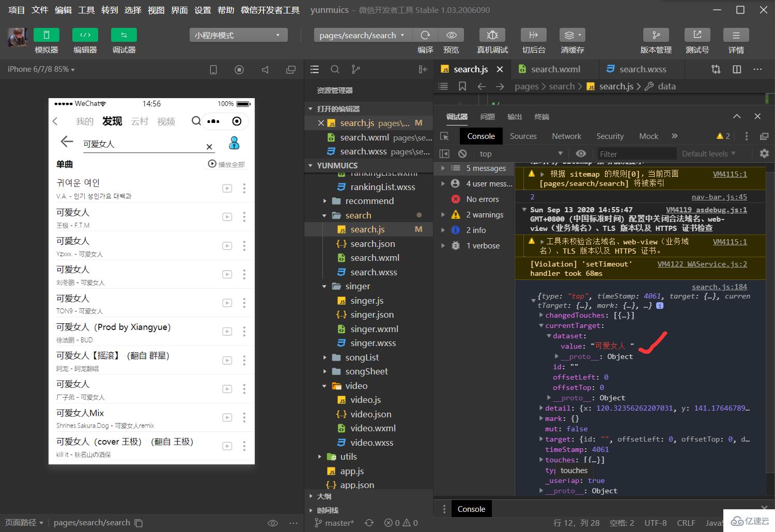Toggle the simulator mute speaker icon
The image size is (775, 532).
click(x=265, y=70)
